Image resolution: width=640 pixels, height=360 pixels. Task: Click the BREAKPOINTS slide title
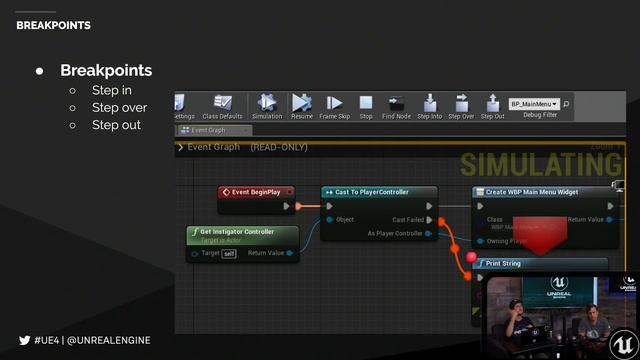tap(53, 25)
